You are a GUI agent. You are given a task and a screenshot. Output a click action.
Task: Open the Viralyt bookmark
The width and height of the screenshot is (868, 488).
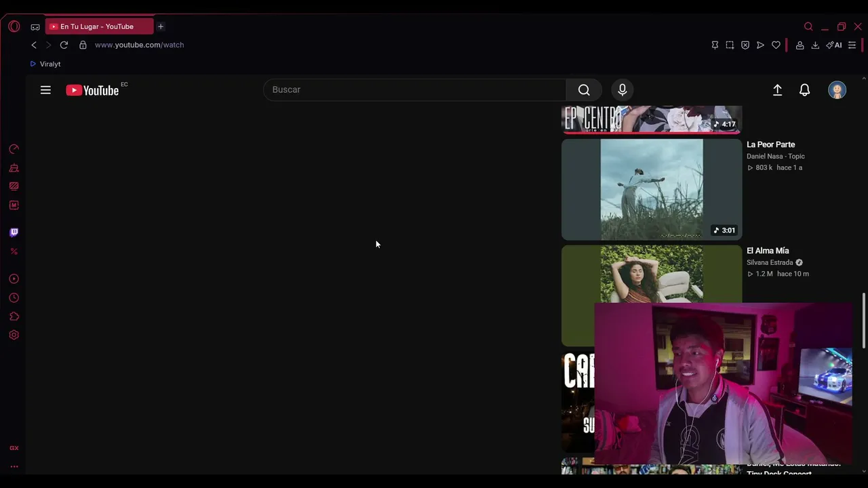[45, 64]
